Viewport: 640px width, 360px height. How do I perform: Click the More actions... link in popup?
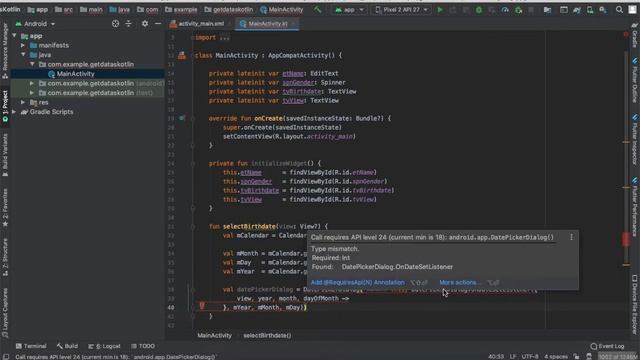point(460,282)
